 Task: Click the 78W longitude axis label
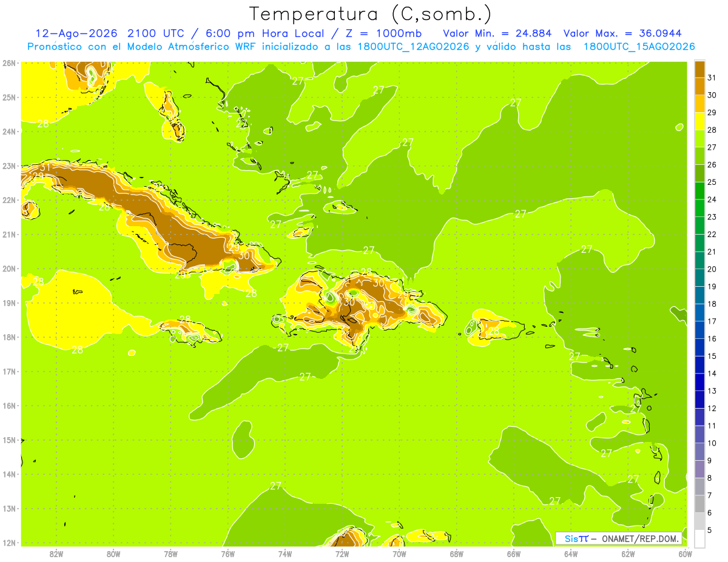click(x=170, y=554)
